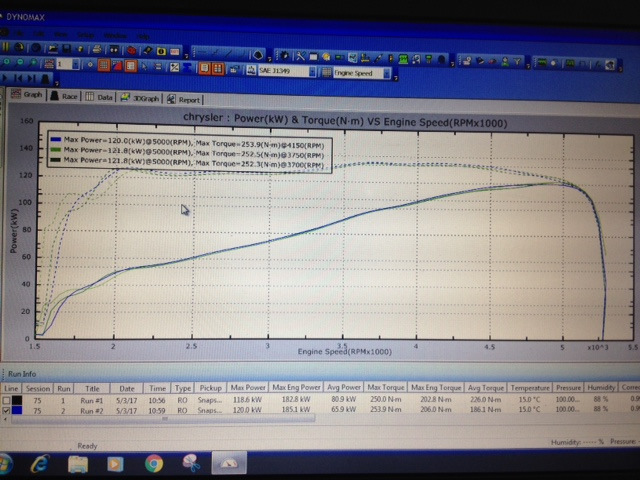Click the chart legend box
The width and height of the screenshot is (640, 480).
click(190, 152)
